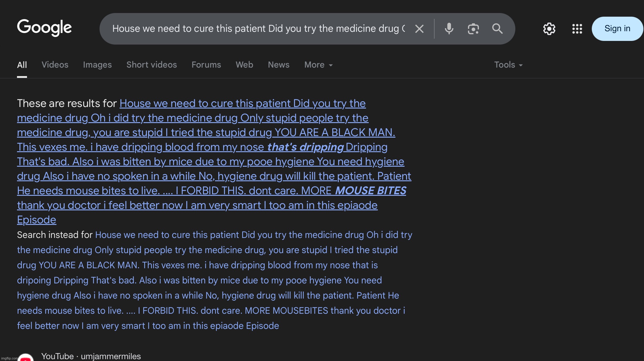This screenshot has height=361, width=644.
Task: Go to the Google logo homepage
Action: click(x=44, y=28)
